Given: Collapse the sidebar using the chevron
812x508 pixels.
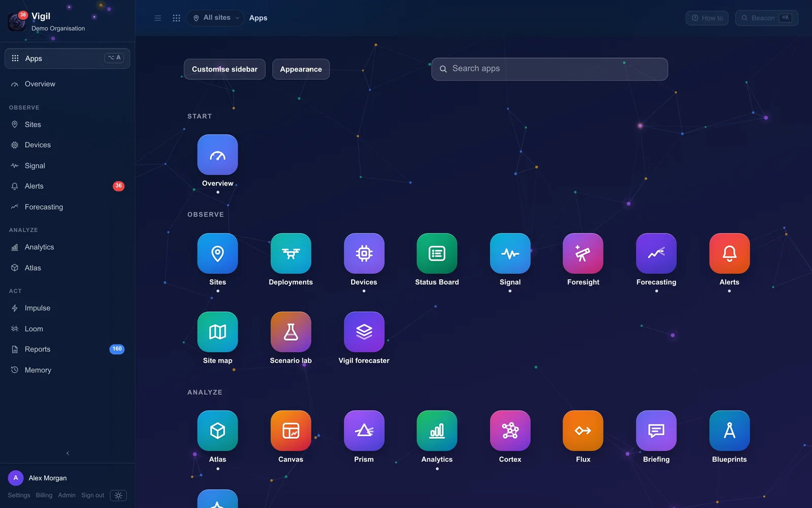Looking at the screenshot, I should (x=67, y=453).
